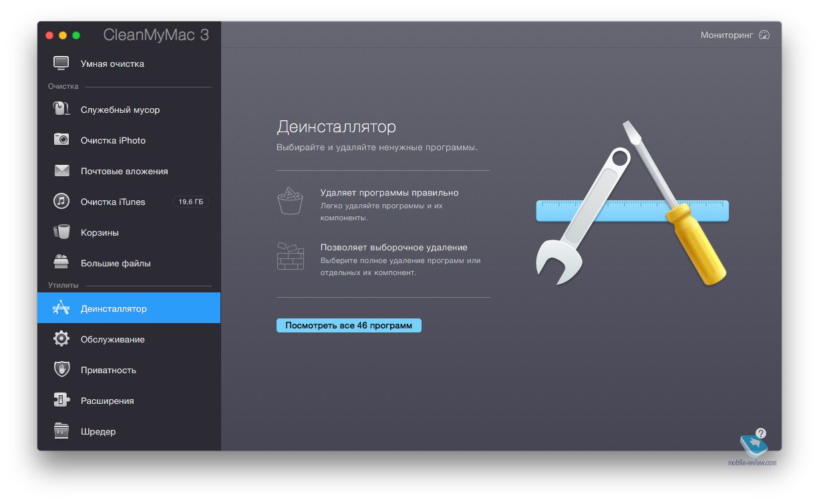Click the shield hand icon for Приватность
This screenshot has height=504, width=819.
[x=61, y=370]
